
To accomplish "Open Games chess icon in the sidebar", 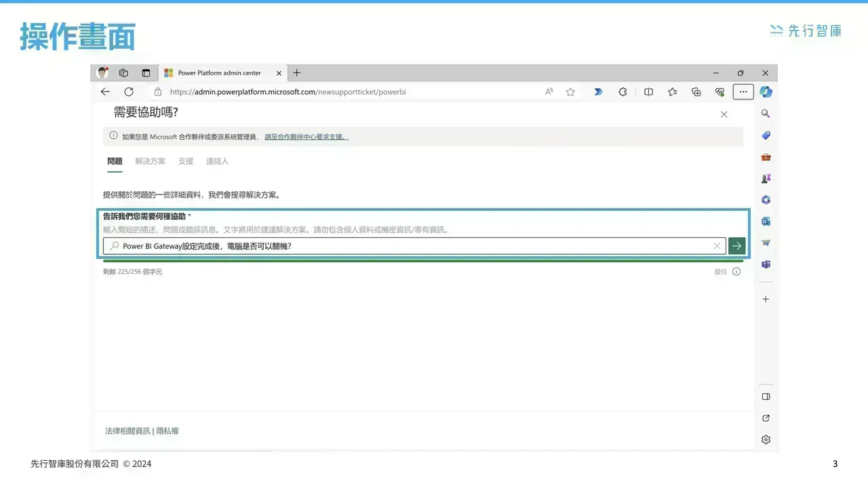I will click(x=766, y=178).
